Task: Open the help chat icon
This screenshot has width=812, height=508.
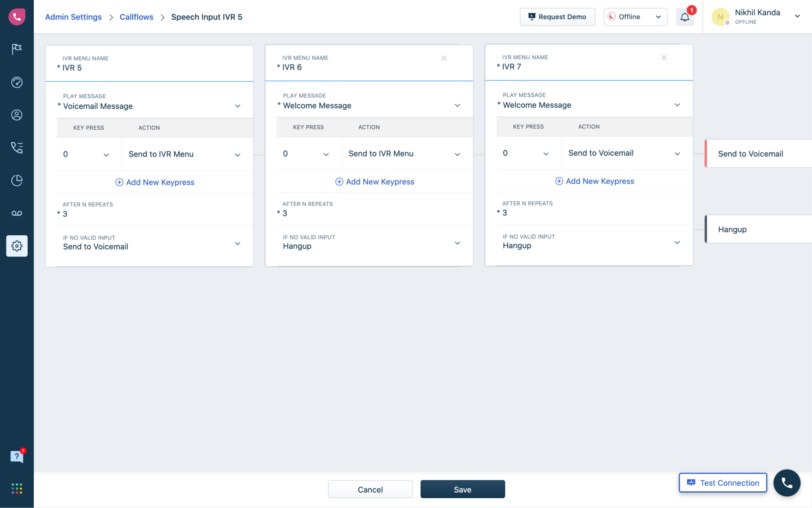Action: click(x=17, y=456)
